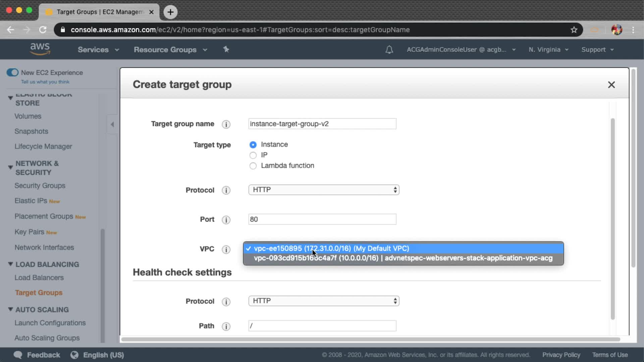Collapse sidebar using the left arrow handle

click(x=112, y=124)
